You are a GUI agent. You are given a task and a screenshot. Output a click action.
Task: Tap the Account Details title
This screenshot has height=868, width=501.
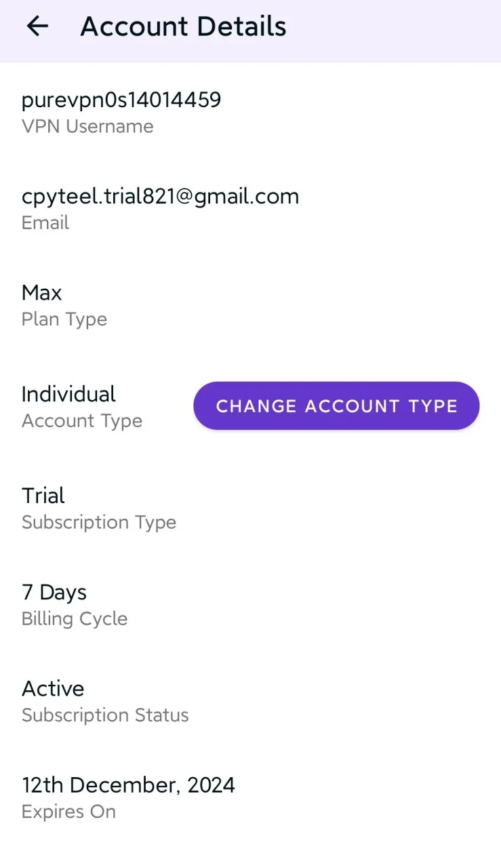183,26
